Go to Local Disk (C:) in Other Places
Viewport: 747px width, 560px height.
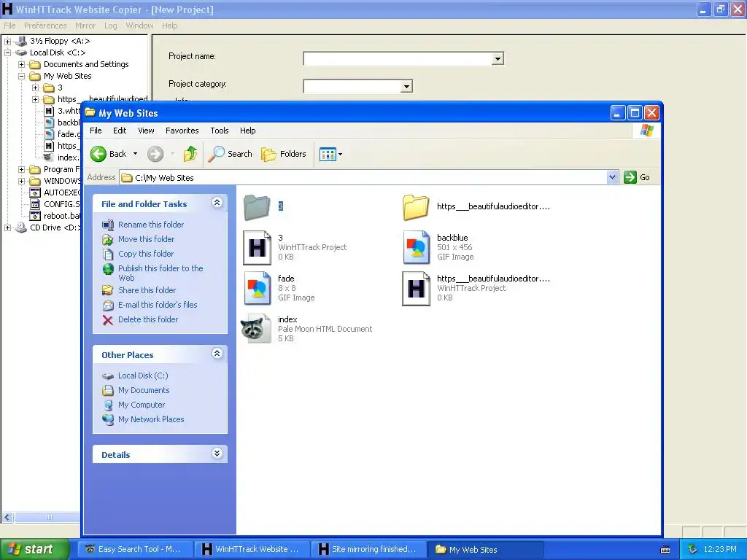[x=143, y=376]
